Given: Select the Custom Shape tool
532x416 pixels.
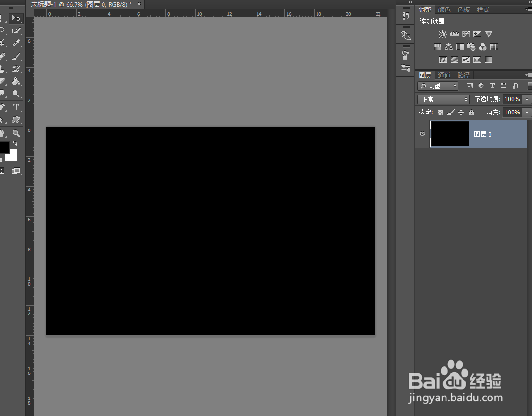Looking at the screenshot, I should point(16,120).
